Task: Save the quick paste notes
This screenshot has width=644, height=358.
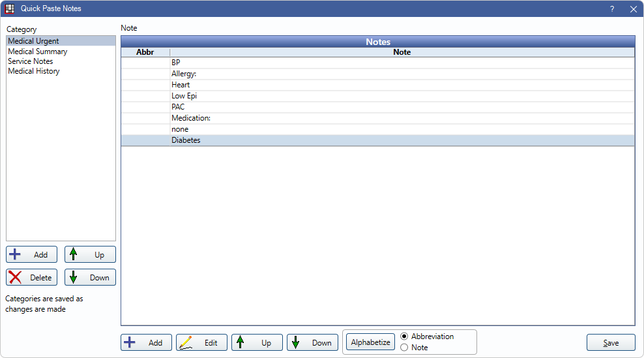Action: pos(611,342)
